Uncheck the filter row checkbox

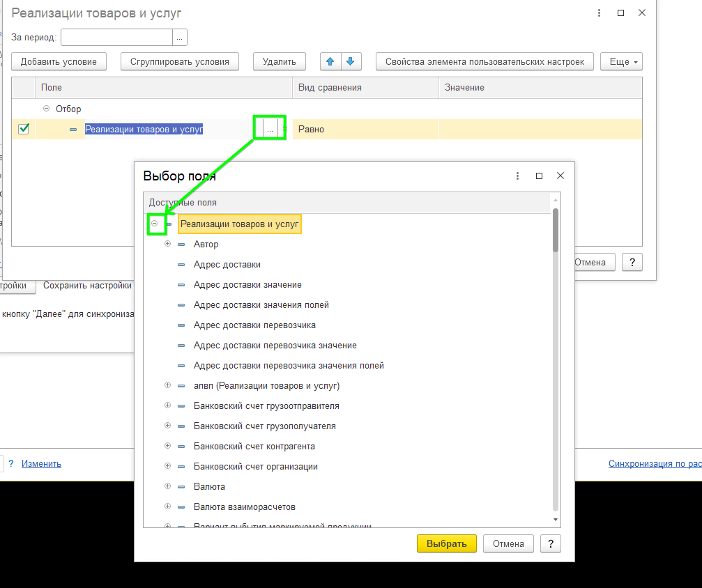click(x=24, y=129)
